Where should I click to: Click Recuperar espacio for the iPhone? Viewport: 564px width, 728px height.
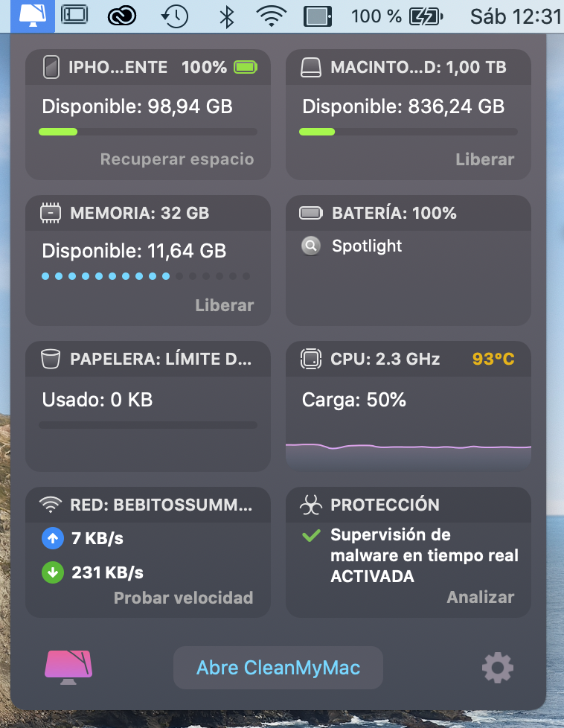click(x=177, y=159)
